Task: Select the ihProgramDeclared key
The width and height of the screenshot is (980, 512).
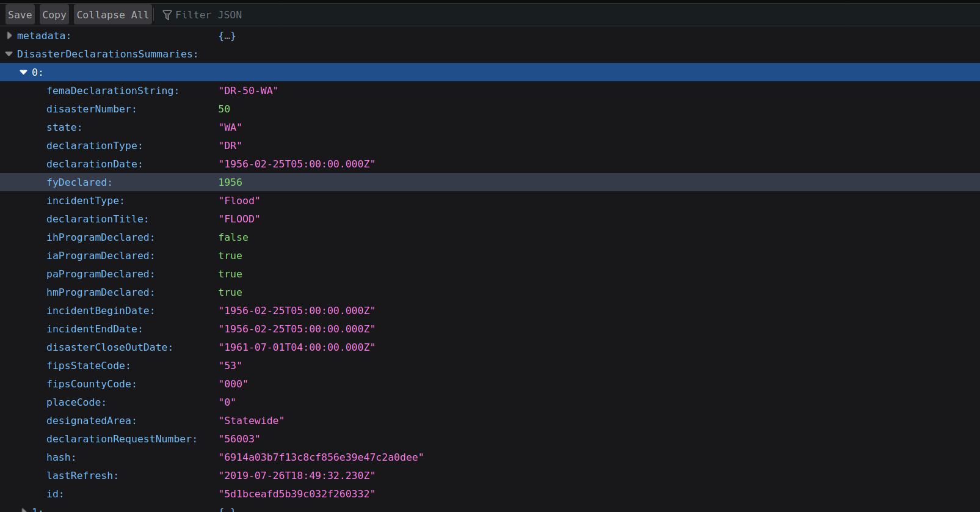Action: 101,237
